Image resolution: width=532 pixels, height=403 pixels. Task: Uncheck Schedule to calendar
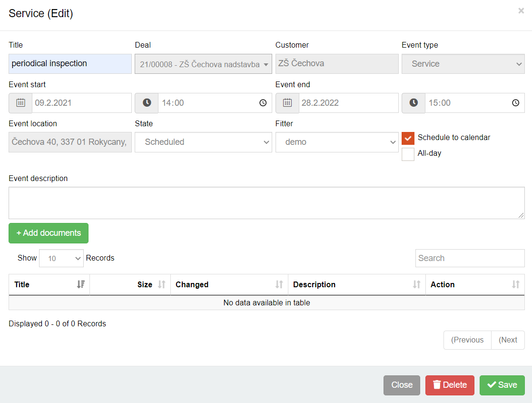pyautogui.click(x=408, y=138)
